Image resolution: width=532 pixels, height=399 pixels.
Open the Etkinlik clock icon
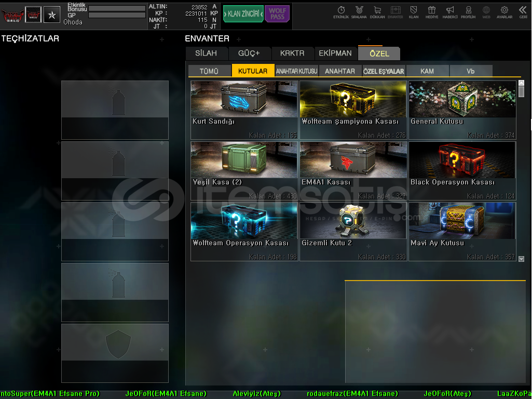click(341, 12)
